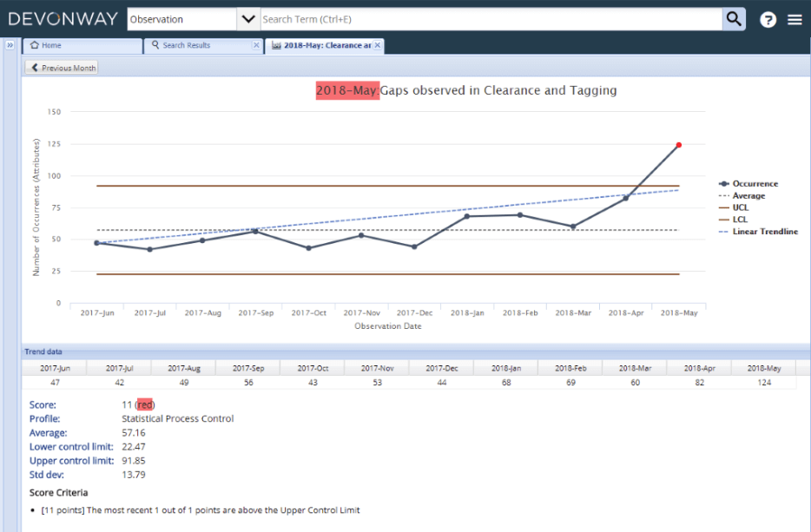811x532 pixels.
Task: Click the Std dev value 13.79
Action: [134, 475]
